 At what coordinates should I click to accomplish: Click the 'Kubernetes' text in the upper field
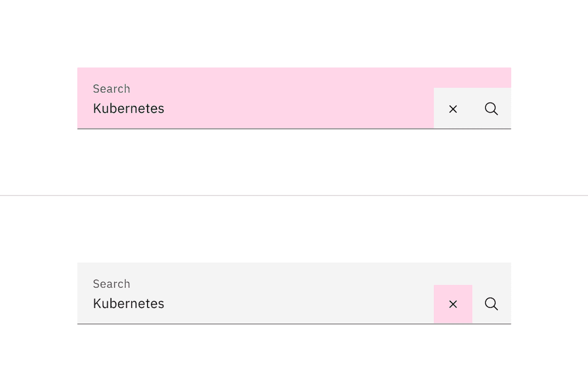click(128, 108)
